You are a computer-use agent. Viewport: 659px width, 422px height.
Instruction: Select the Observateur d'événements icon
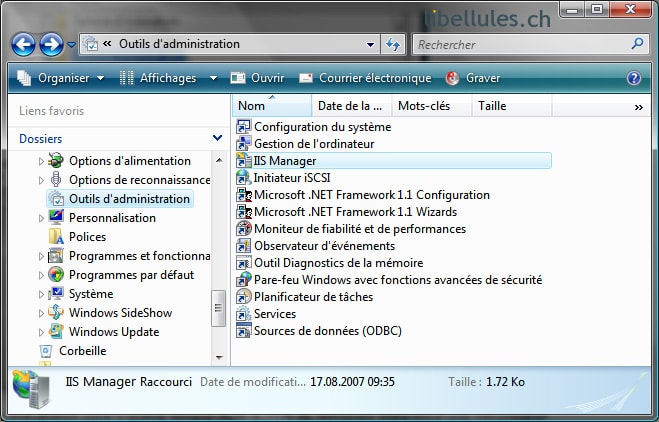tap(243, 246)
